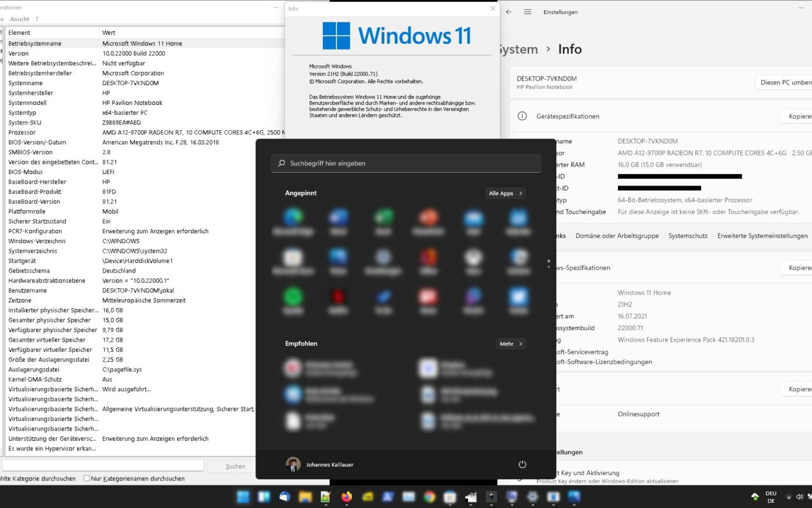The width and height of the screenshot is (812, 508).
Task: Sort by the Element column header
Action: point(52,32)
